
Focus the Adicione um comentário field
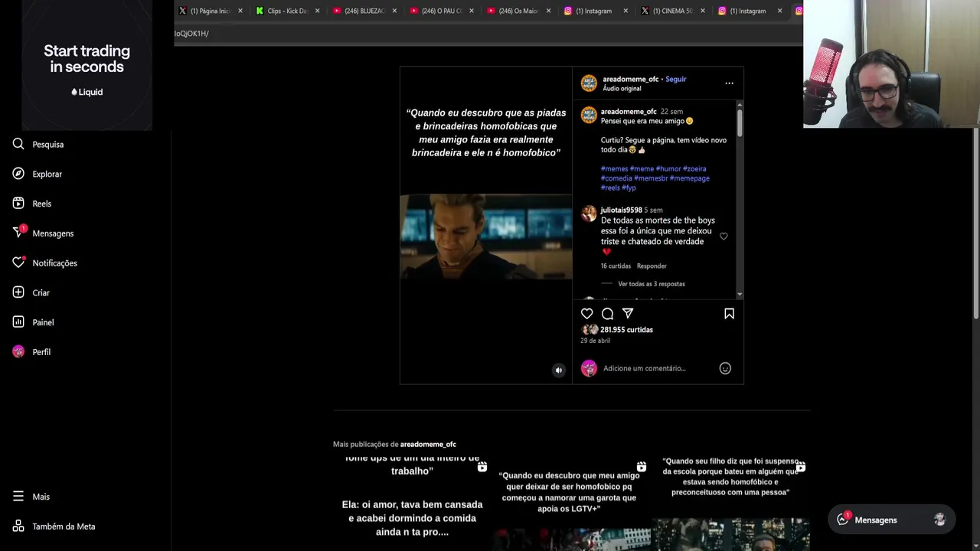pyautogui.click(x=658, y=368)
